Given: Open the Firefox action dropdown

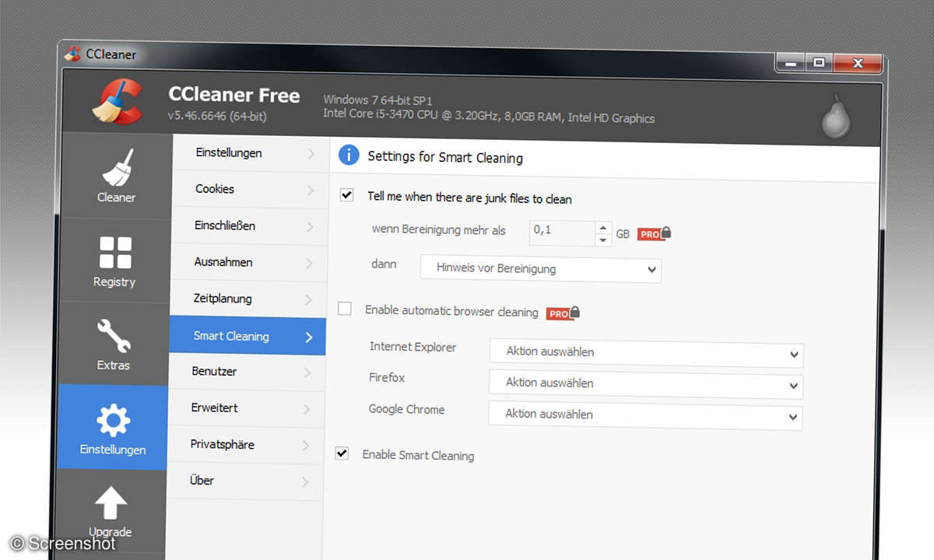Looking at the screenshot, I should 645,383.
